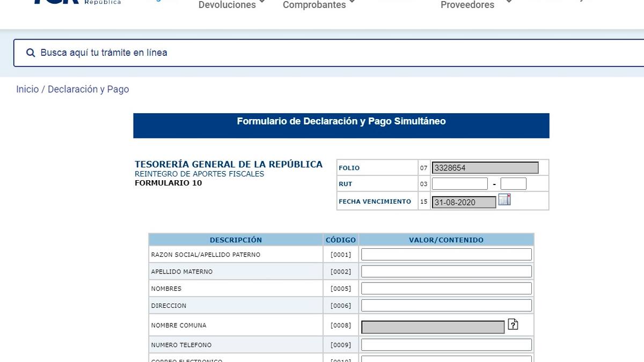The height and width of the screenshot is (362, 644).
Task: Click the 'TESORERÍA GENERAL DE LA REPÚBLICA' title
Action: 229,164
